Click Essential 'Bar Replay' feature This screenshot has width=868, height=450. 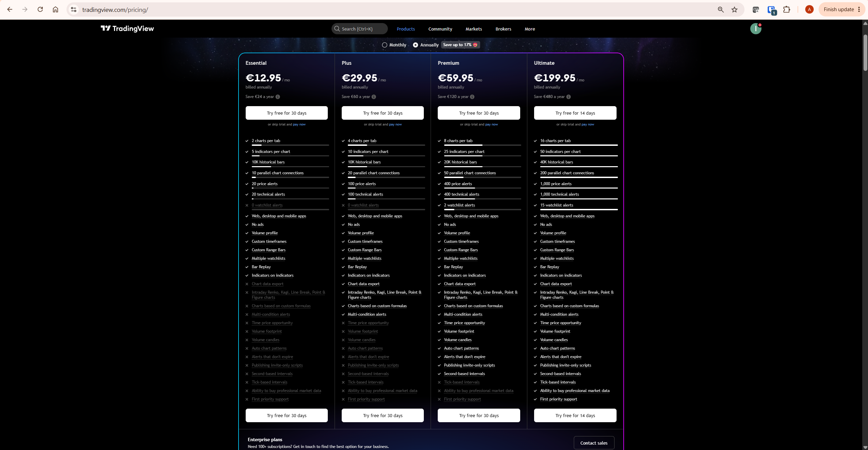tap(261, 267)
